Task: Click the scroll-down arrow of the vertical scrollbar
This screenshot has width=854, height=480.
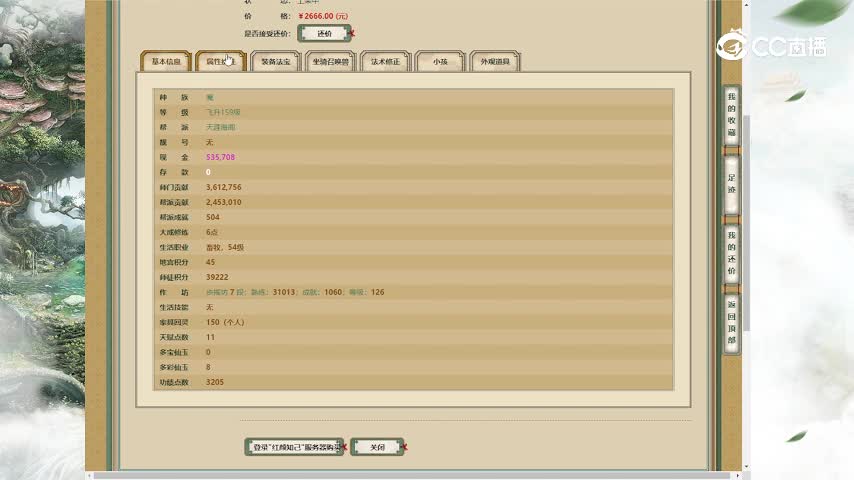Action: point(746,465)
